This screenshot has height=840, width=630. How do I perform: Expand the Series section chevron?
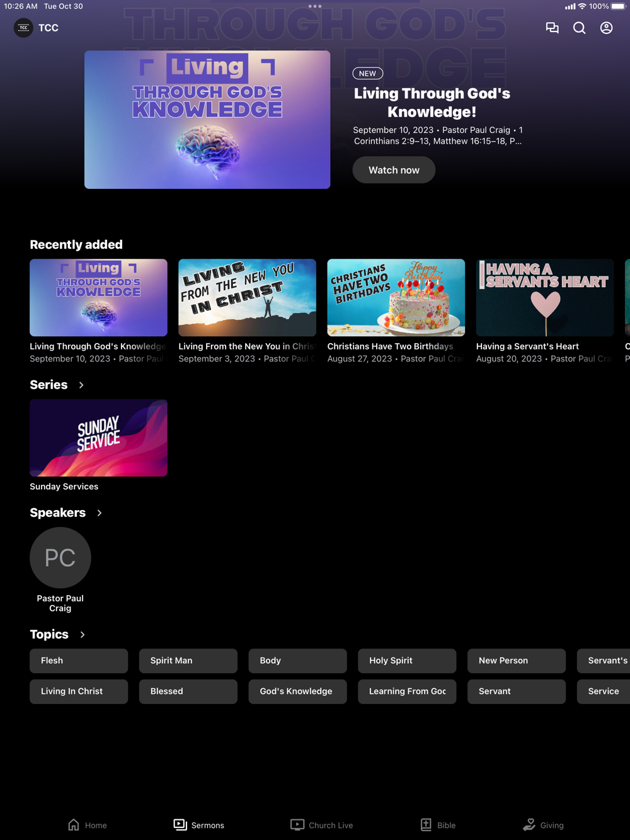(x=81, y=385)
